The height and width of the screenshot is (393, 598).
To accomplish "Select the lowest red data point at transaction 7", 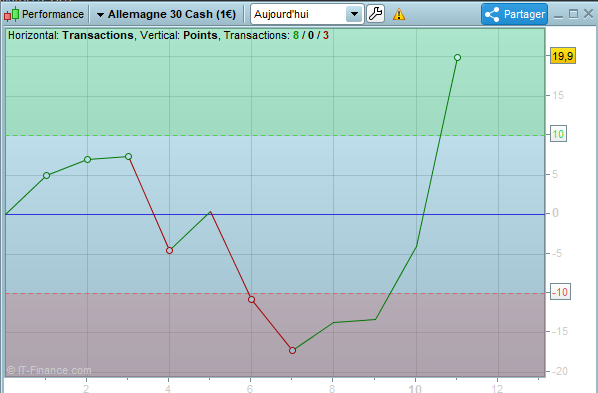I will point(293,350).
